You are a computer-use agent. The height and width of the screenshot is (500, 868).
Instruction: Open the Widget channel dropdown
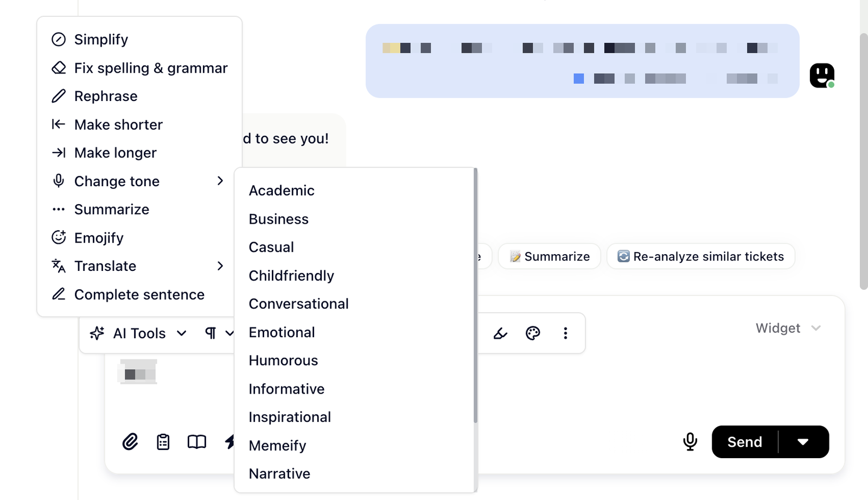tap(788, 328)
